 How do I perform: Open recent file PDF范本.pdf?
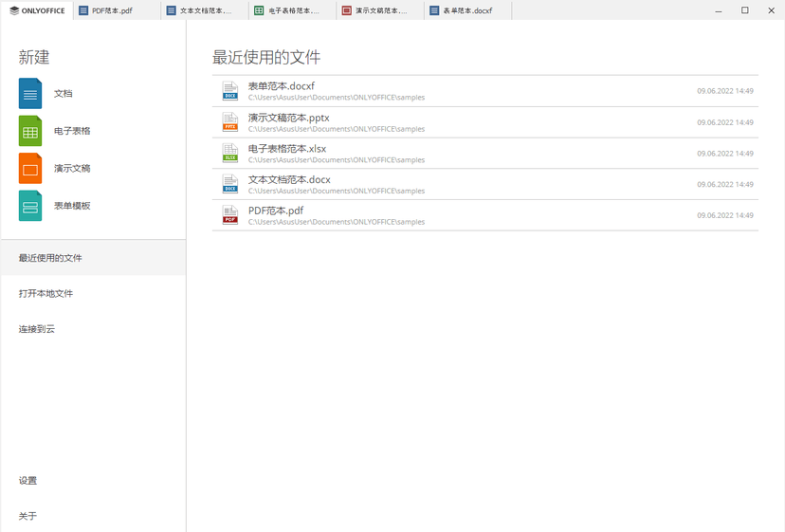pos(485,215)
